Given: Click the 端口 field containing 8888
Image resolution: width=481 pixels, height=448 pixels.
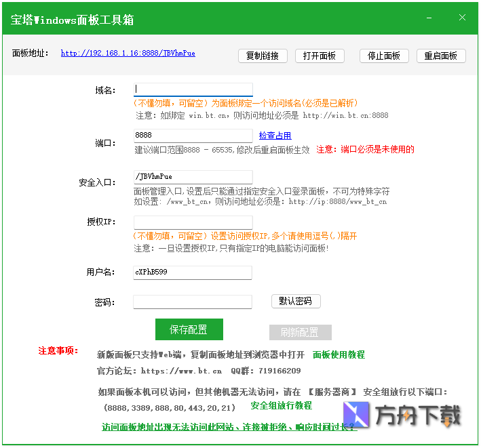Looking at the screenshot, I should point(193,136).
